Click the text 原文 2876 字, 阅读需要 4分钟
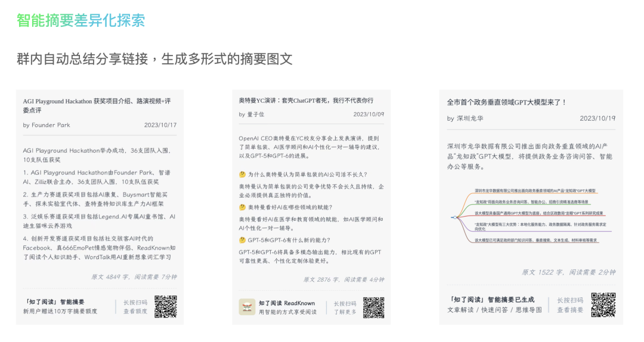This screenshot has width=644, height=342. click(x=343, y=279)
